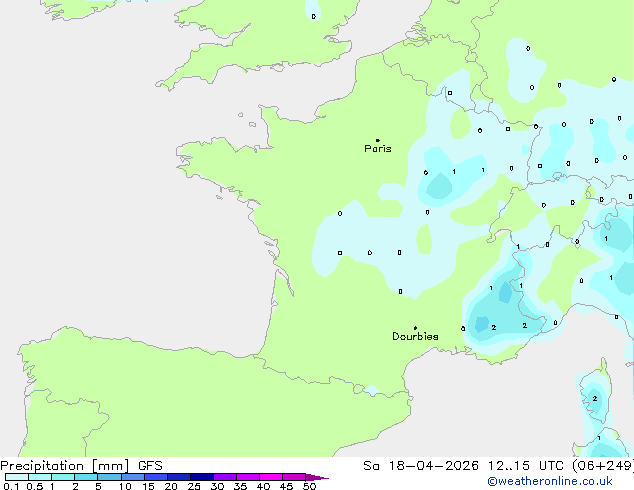Pick the 2–5 mm legend color

tap(86, 477)
